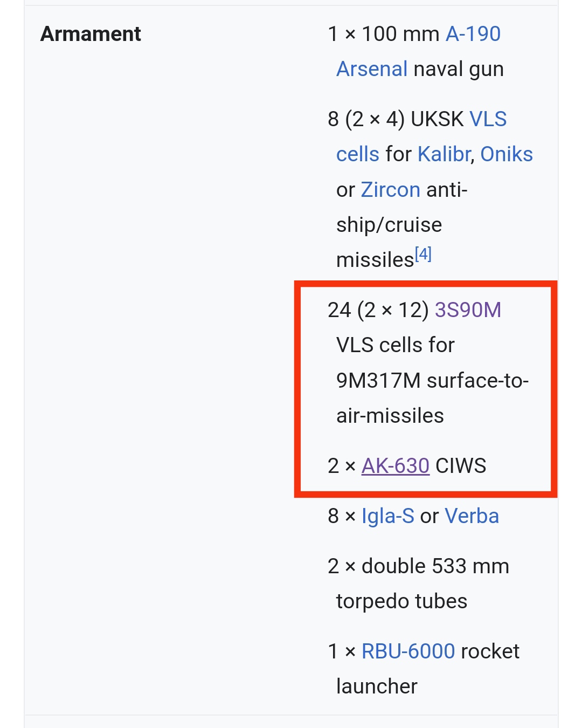Open the Zircon missile link
The height and width of the screenshot is (728, 582).
390,190
